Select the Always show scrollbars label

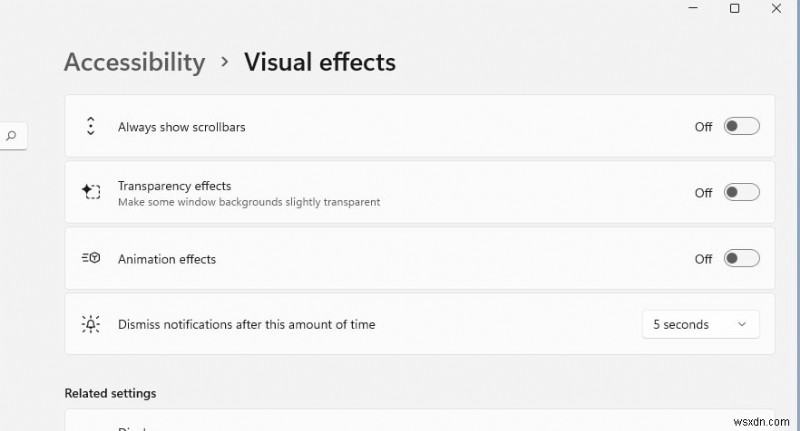coord(181,127)
